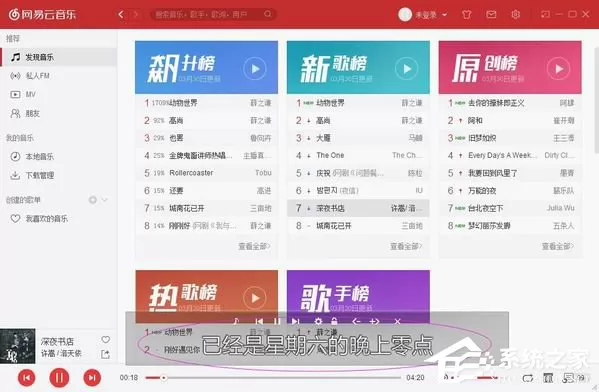Open the messages envelope icon
Viewport: 599px width, 392px height.
(x=491, y=15)
